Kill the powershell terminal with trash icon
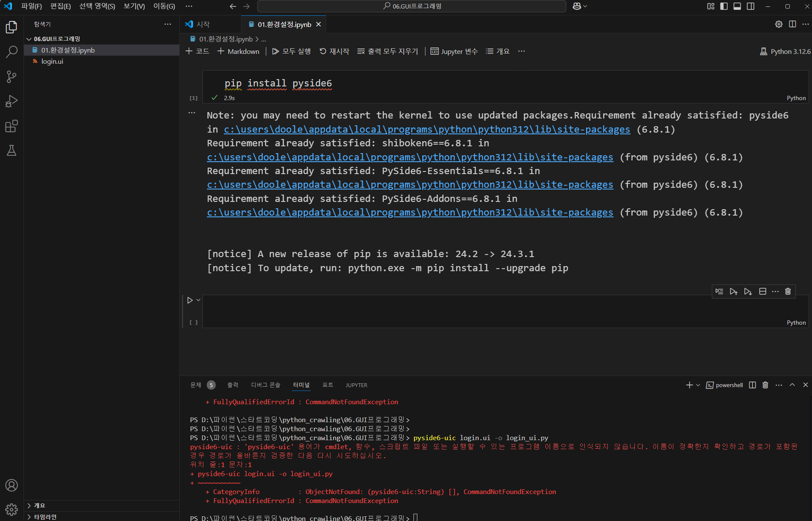 [x=765, y=385]
